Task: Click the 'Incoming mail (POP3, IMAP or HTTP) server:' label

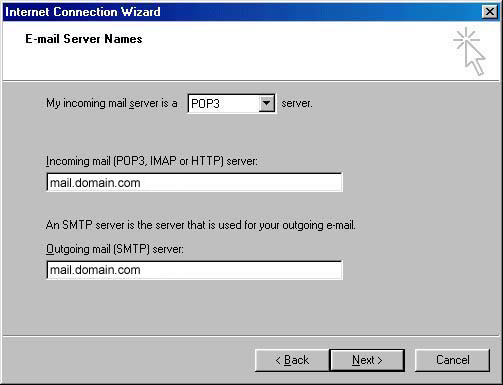Action: tap(152, 161)
